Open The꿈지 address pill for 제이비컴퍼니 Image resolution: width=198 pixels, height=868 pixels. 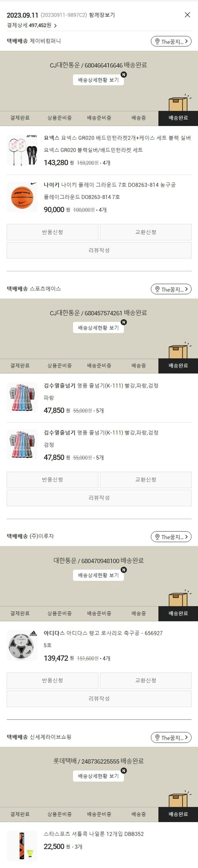pyautogui.click(x=171, y=41)
